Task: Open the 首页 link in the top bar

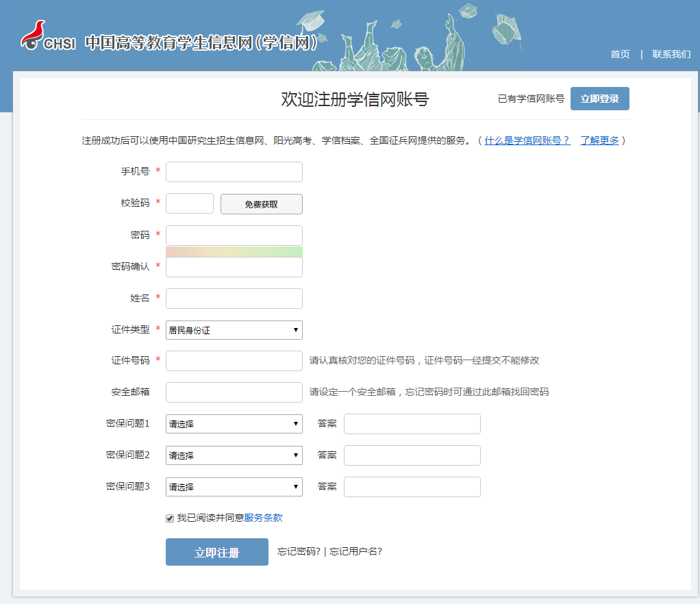Action: coord(619,54)
